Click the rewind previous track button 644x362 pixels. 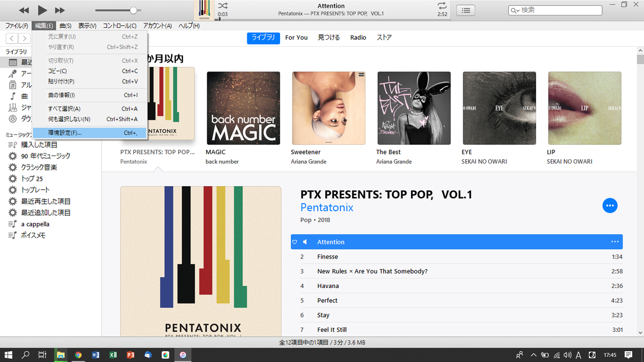coord(24,10)
